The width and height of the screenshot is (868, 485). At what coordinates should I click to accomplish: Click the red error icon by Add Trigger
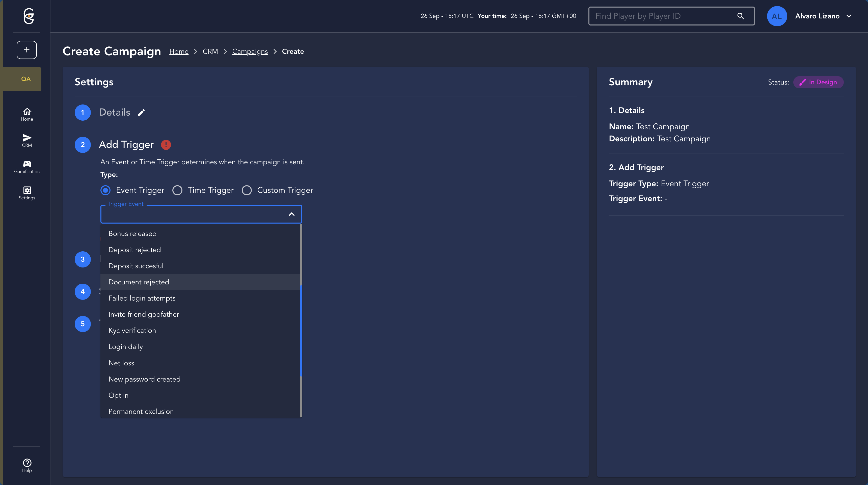(x=166, y=145)
